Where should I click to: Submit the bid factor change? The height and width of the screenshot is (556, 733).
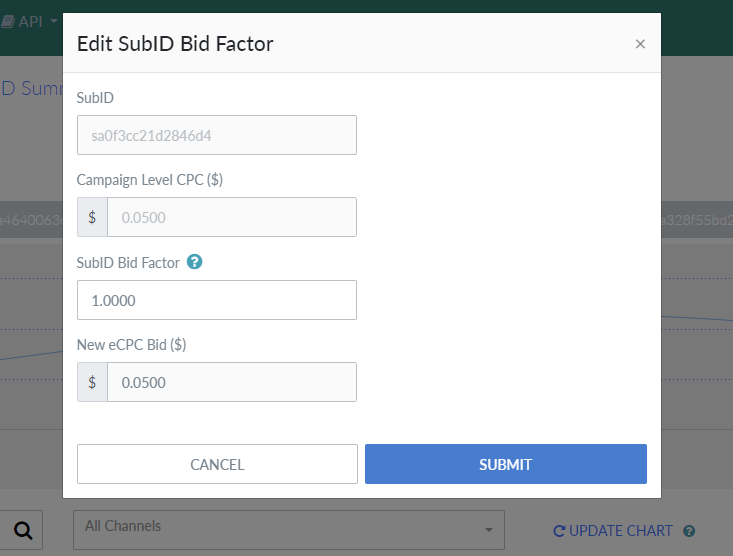[x=505, y=464]
